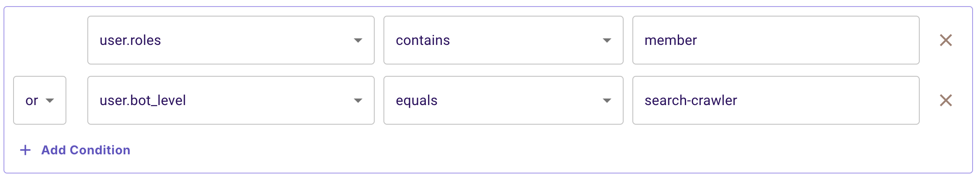Delete the user.bot_level equals search-crawler condition

[945, 100]
